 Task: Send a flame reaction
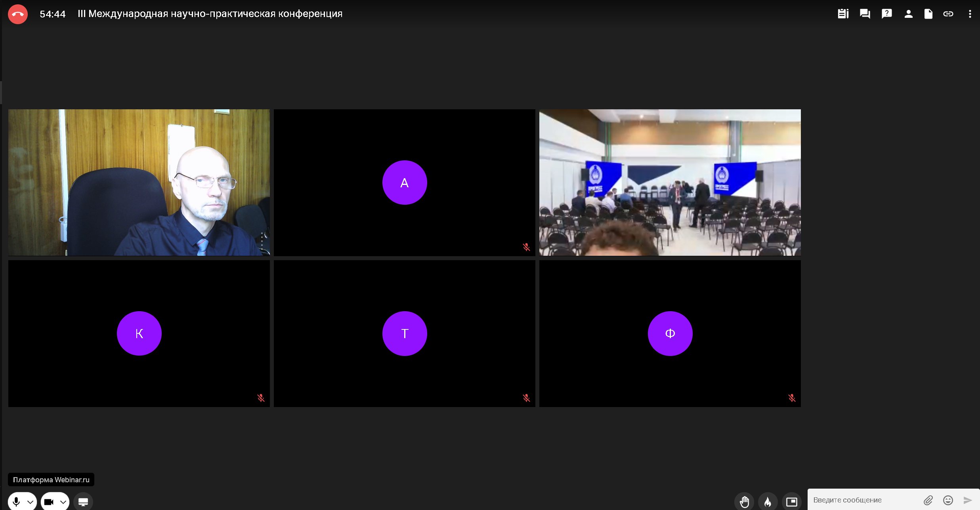point(768,502)
